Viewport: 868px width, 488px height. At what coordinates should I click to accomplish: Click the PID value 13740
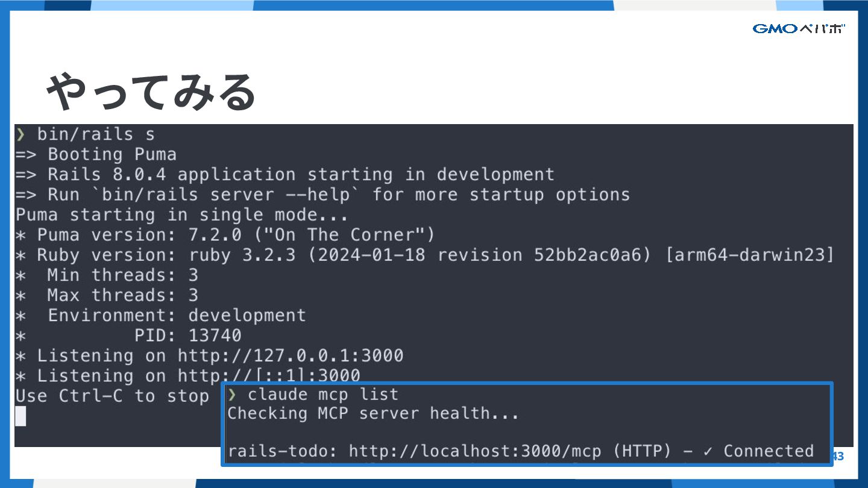pos(215,336)
